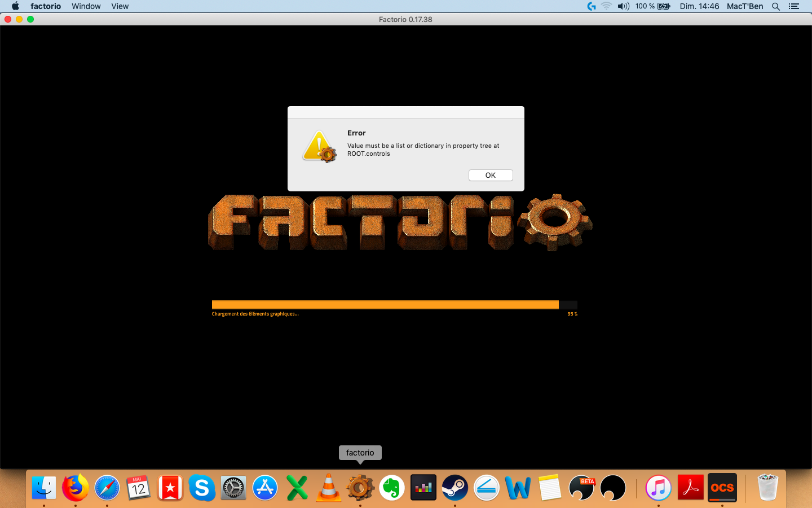Image resolution: width=812 pixels, height=508 pixels.
Task: Open Spotlight search magnifier icon
Action: 776,6
